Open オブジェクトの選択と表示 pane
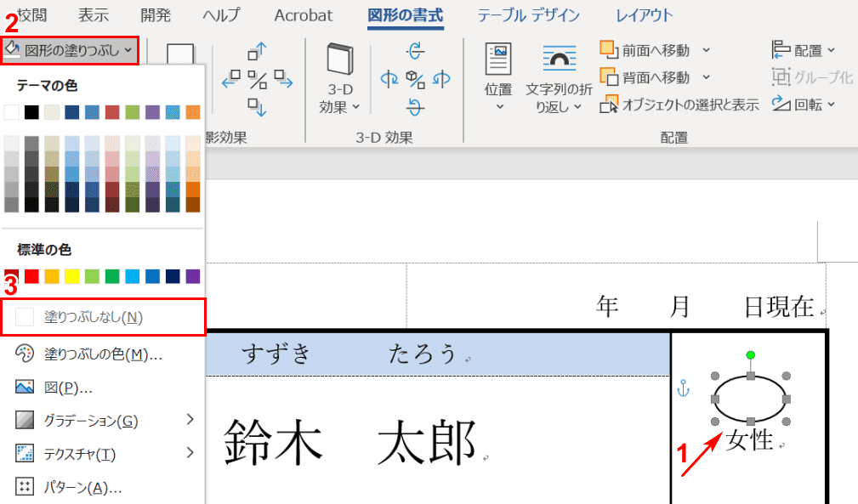 pyautogui.click(x=679, y=104)
